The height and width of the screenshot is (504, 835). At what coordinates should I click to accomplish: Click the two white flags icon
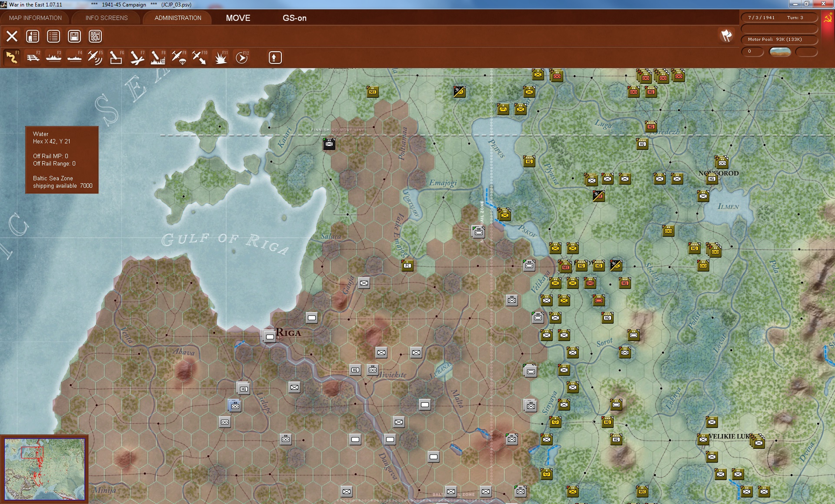(x=726, y=36)
